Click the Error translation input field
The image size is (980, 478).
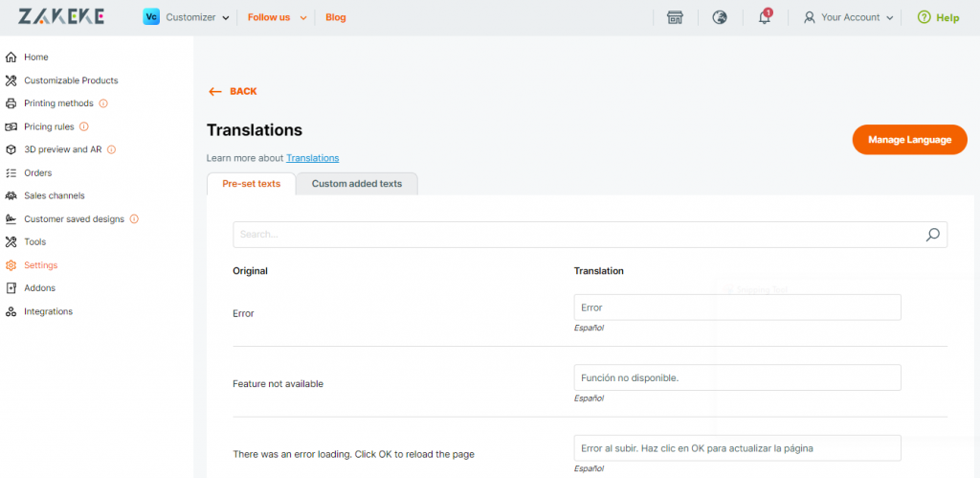click(x=738, y=307)
